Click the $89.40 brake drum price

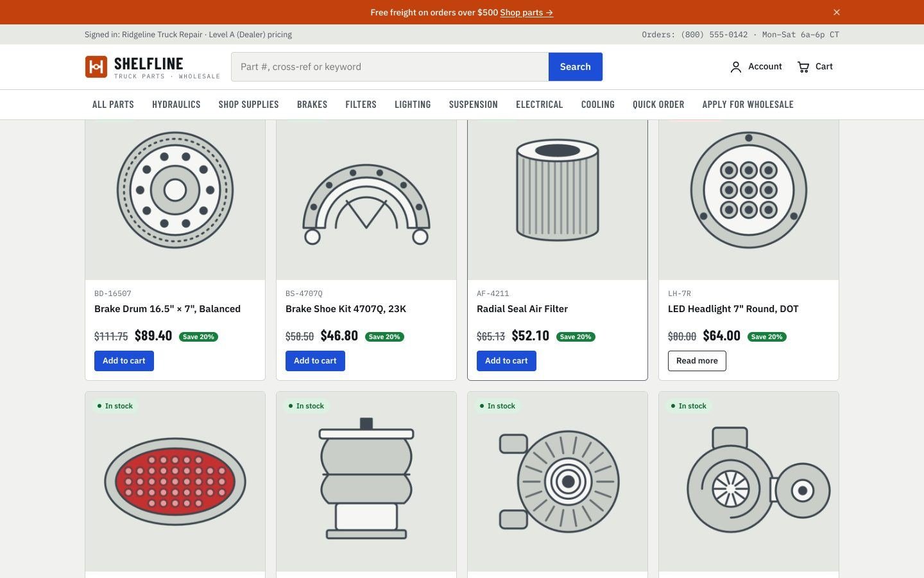(x=153, y=336)
